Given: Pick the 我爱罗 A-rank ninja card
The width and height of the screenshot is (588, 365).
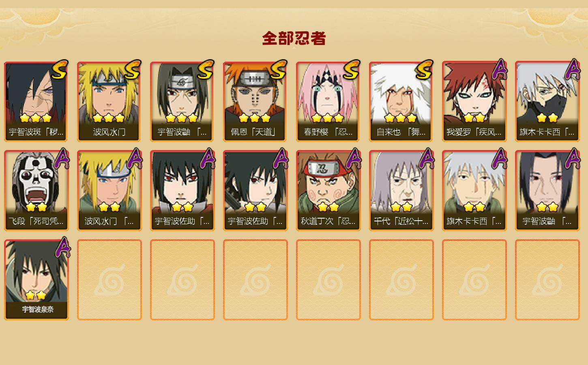Looking at the screenshot, I should coord(474,102).
